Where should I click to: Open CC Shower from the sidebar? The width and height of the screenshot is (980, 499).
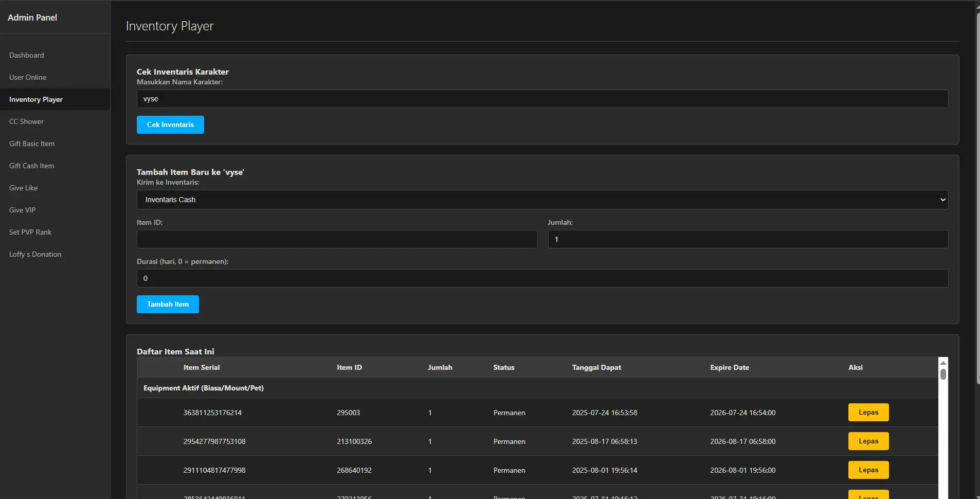pyautogui.click(x=55, y=121)
